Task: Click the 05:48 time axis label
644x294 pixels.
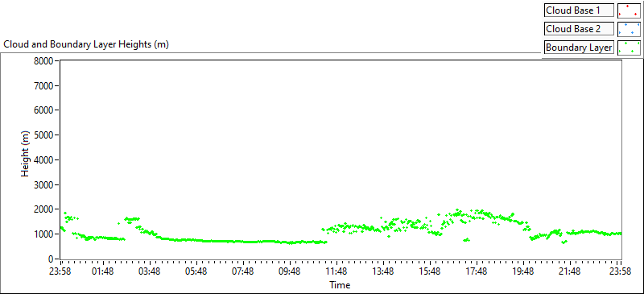Action: (x=196, y=271)
